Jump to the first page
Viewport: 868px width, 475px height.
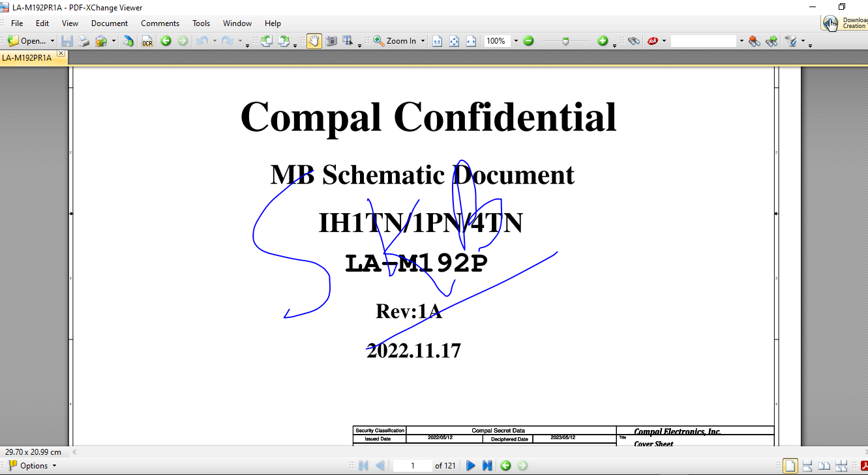point(363,466)
